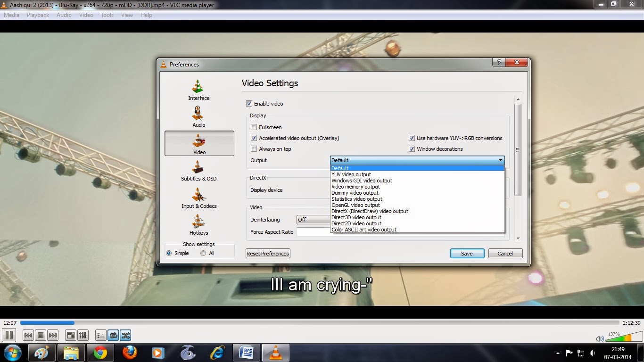Uncheck the Enable video checkbox

[249, 104]
